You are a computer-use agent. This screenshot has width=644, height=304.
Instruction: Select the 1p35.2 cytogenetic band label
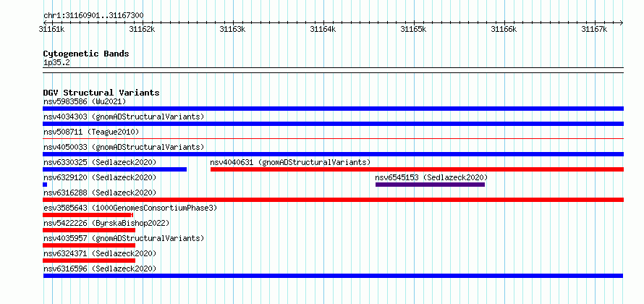pyautogui.click(x=56, y=63)
